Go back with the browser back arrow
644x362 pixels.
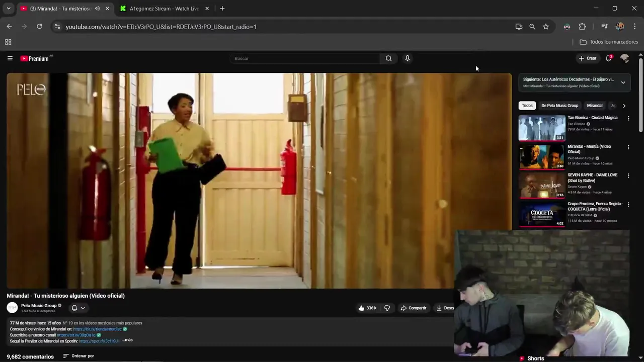click(9, 26)
